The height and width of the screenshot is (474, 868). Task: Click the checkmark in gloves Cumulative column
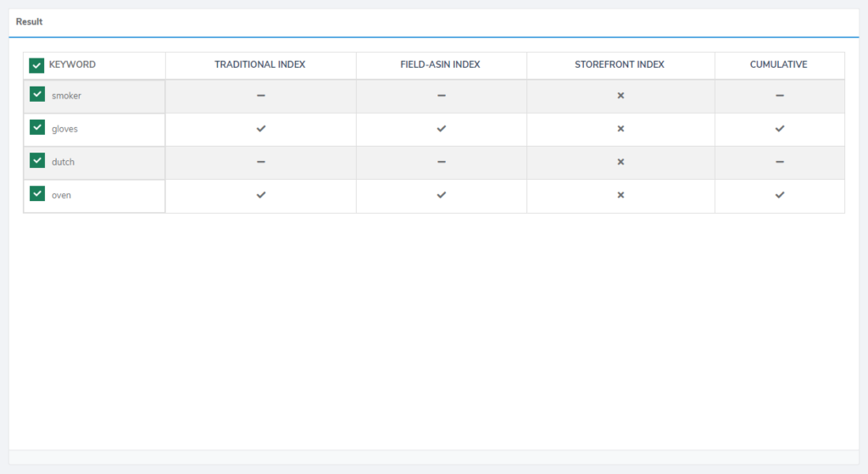780,129
